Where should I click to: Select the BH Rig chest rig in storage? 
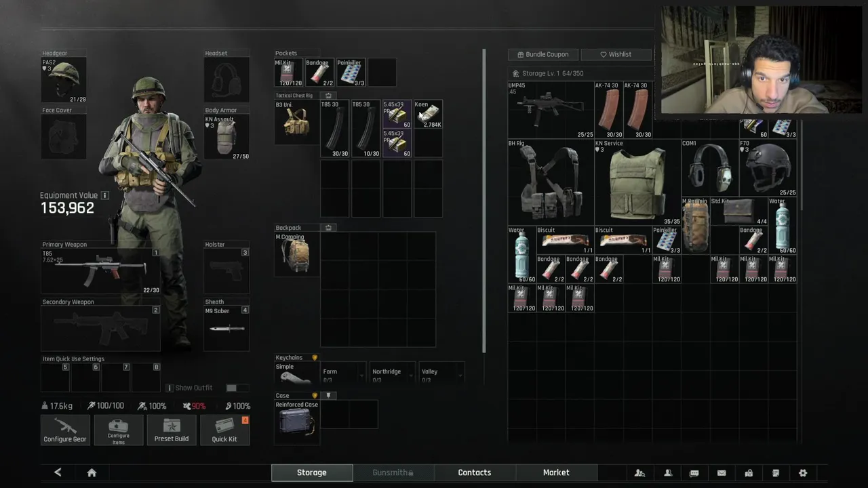pyautogui.click(x=551, y=182)
